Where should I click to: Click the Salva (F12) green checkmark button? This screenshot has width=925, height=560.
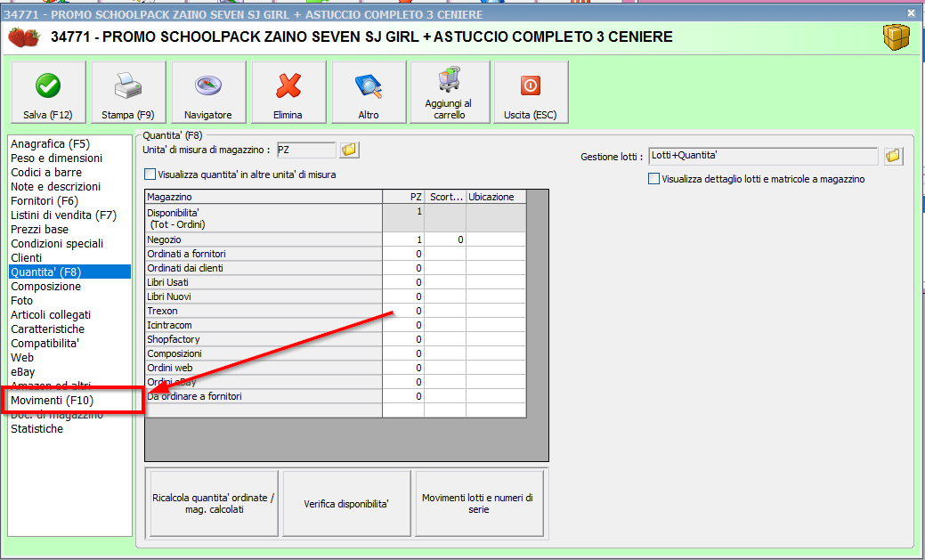click(x=48, y=92)
